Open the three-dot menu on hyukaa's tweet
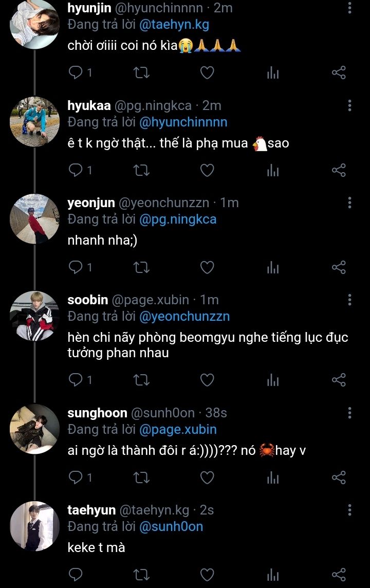The image size is (370, 588). pos(349,105)
